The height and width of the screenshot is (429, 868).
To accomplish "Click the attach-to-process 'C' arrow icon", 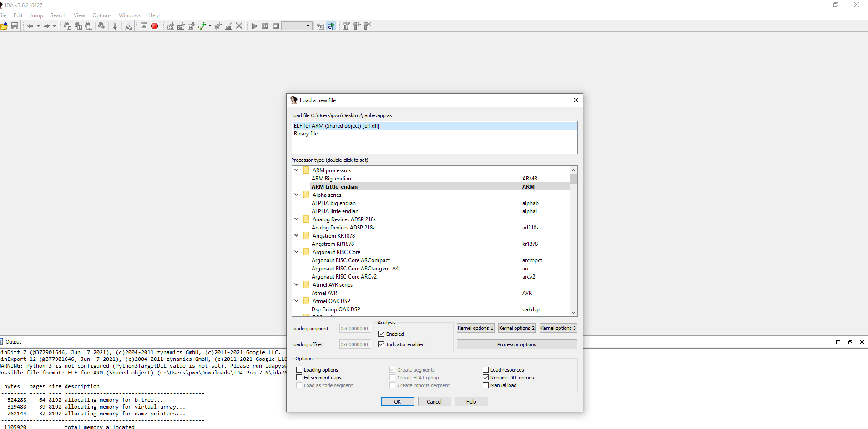I will tap(320, 26).
